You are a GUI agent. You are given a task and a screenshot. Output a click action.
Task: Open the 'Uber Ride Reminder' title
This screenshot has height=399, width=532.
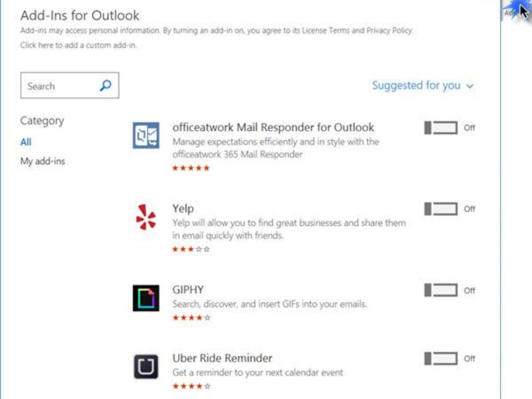point(222,358)
